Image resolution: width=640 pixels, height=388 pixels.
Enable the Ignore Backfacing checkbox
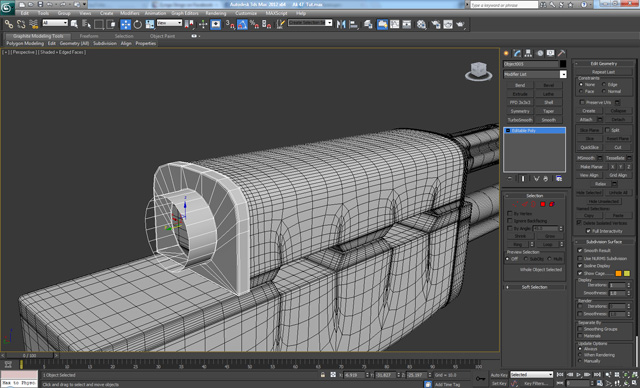coord(510,221)
